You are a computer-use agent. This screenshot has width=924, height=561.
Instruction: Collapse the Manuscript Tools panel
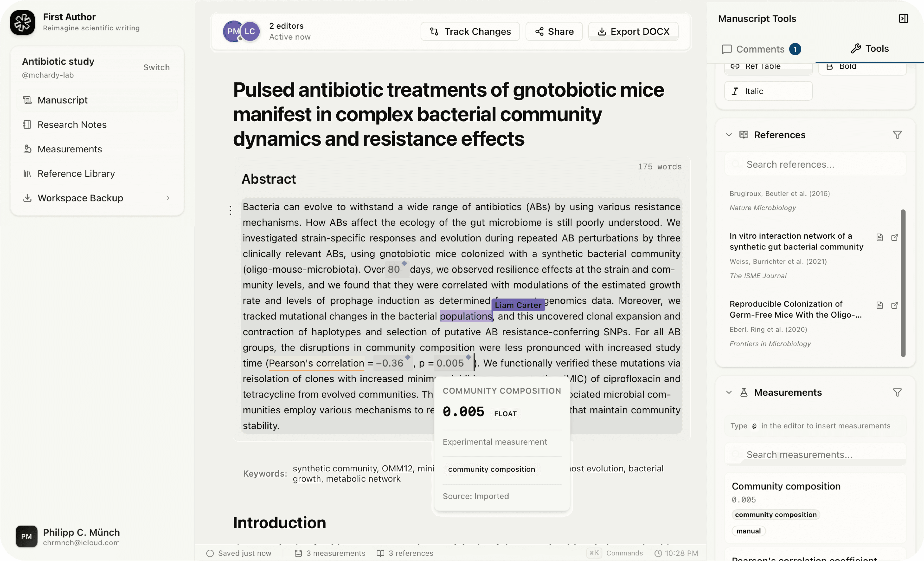(904, 18)
